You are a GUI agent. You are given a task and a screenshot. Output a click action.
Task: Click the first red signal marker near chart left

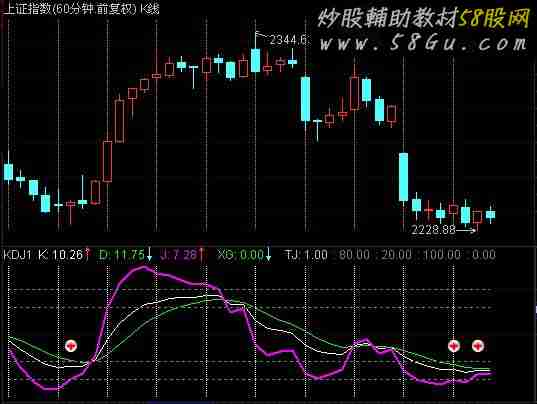(x=71, y=346)
